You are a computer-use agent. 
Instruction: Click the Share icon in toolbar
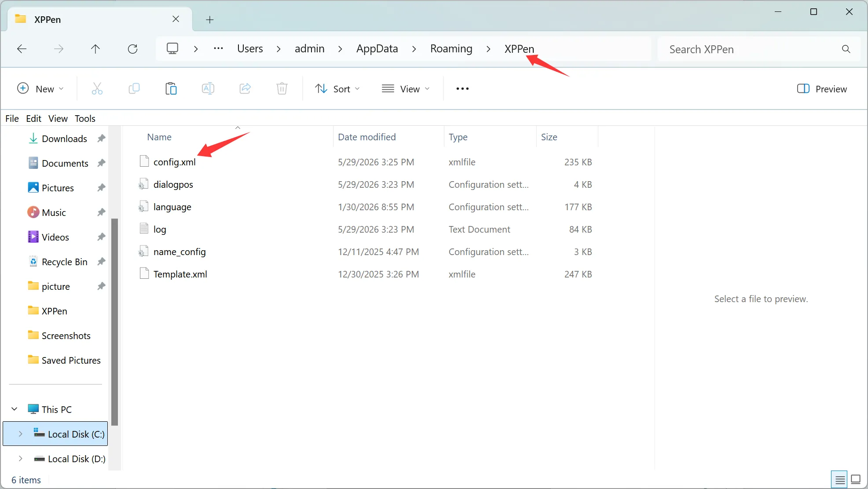[245, 89]
